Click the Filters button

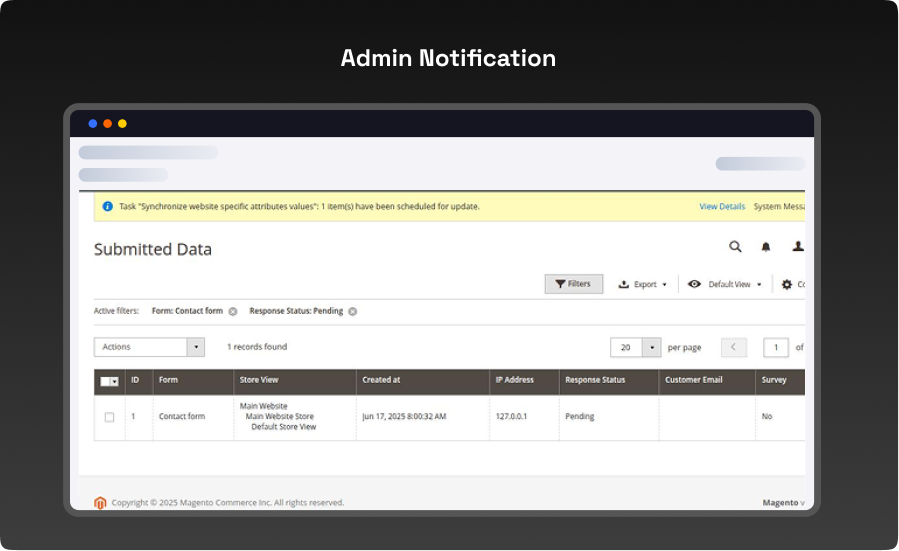pos(574,284)
